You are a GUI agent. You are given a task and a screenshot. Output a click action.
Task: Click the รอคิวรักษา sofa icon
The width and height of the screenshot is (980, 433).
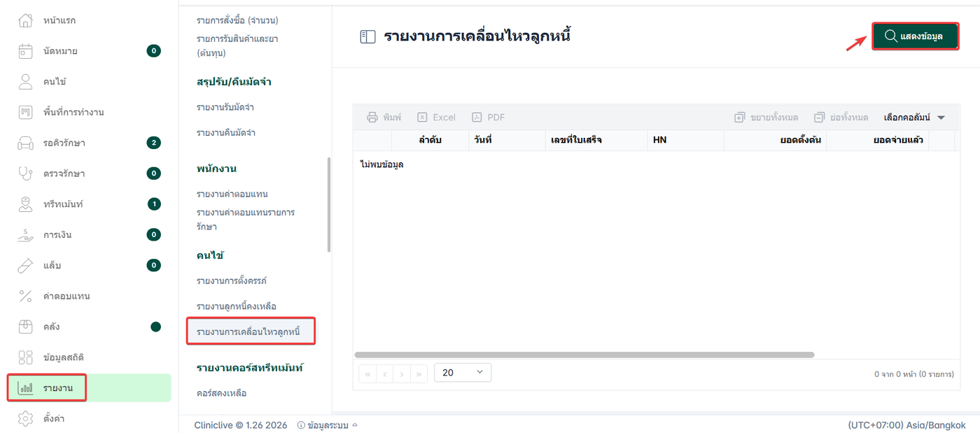tap(25, 143)
